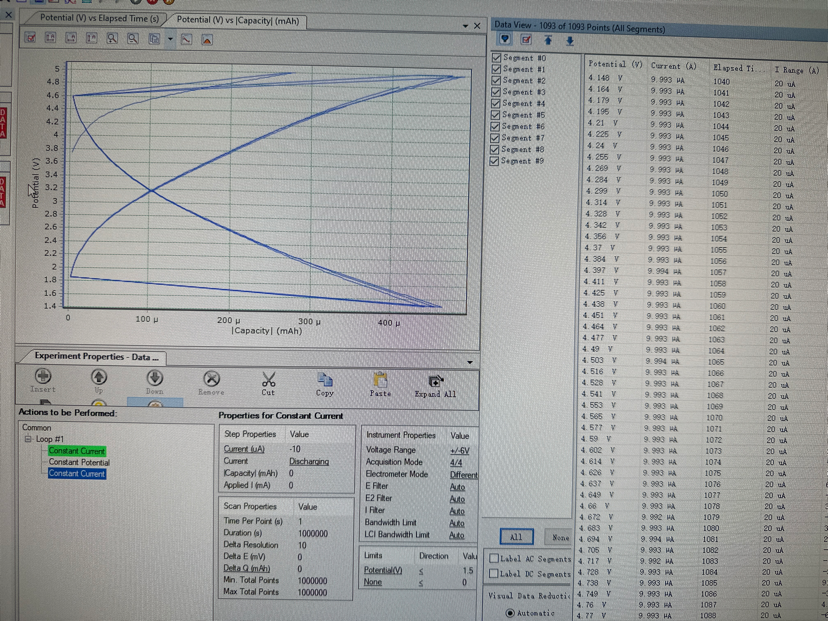This screenshot has height=621, width=828.
Task: Switch to Potential vs Elapsed Time tab
Action: tap(99, 19)
